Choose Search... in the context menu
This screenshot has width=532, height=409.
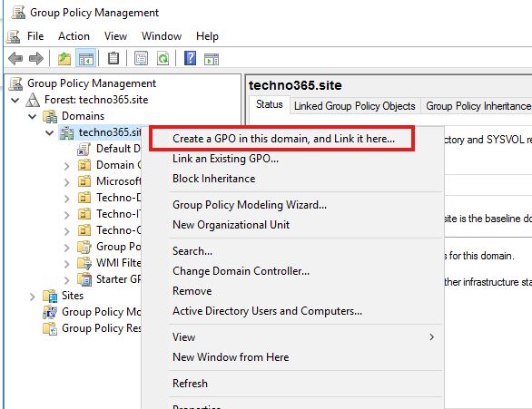pos(293,251)
